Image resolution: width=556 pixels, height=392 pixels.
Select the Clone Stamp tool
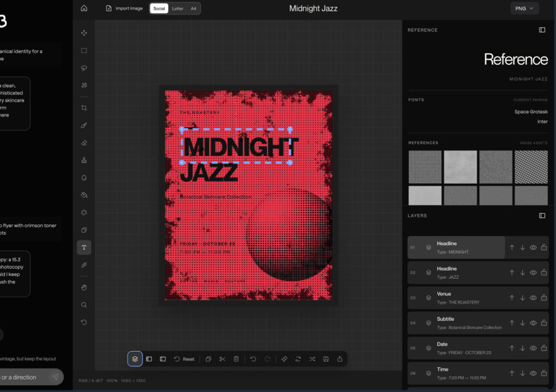[84, 160]
